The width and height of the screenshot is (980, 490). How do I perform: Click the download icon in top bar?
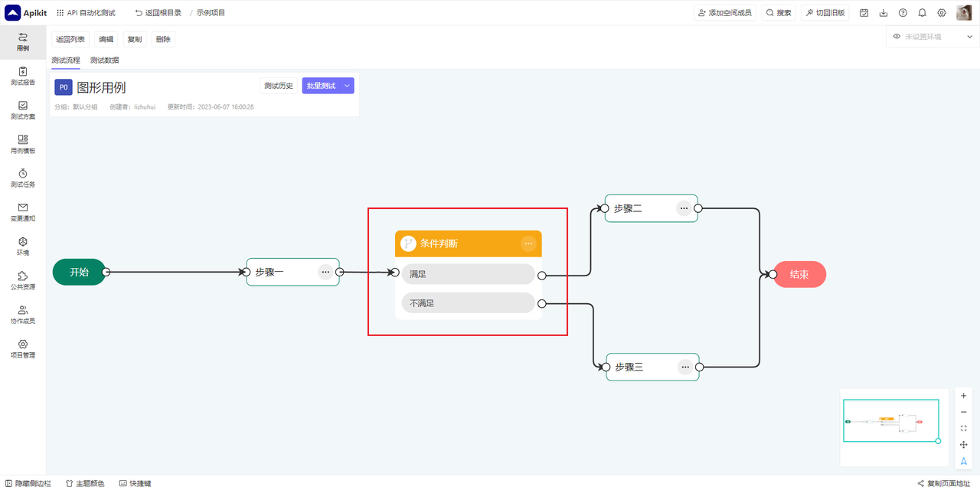[x=884, y=13]
